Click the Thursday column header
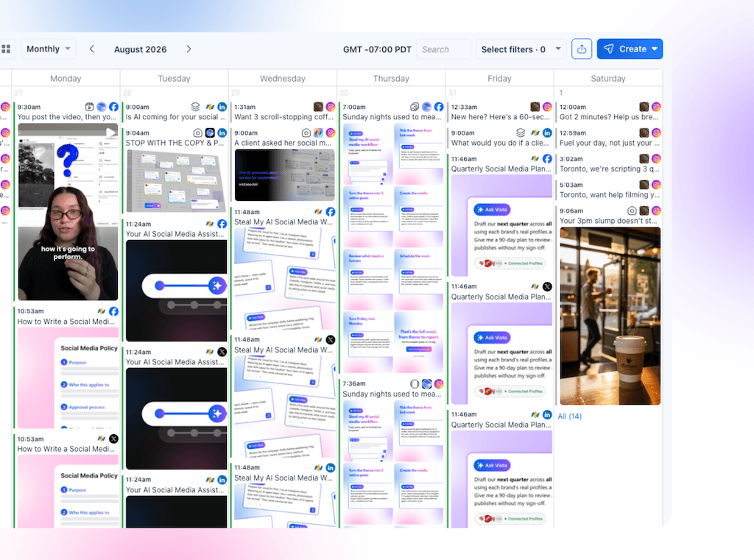The height and width of the screenshot is (560, 754). point(391,78)
